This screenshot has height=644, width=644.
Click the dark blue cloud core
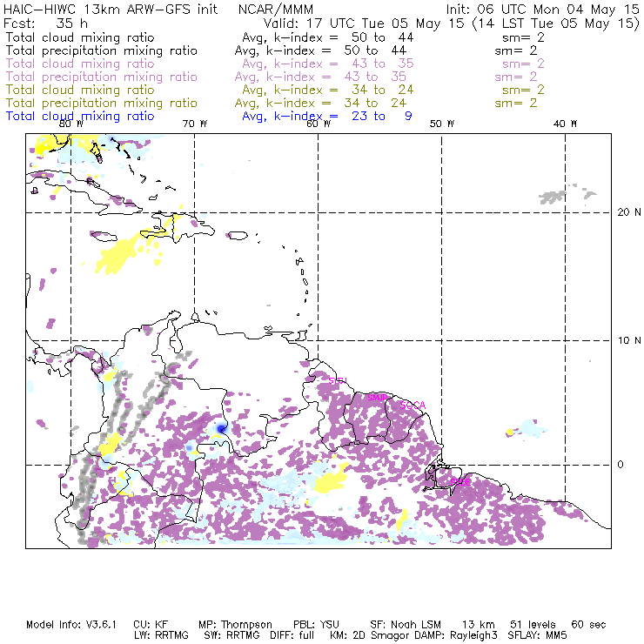[221, 427]
